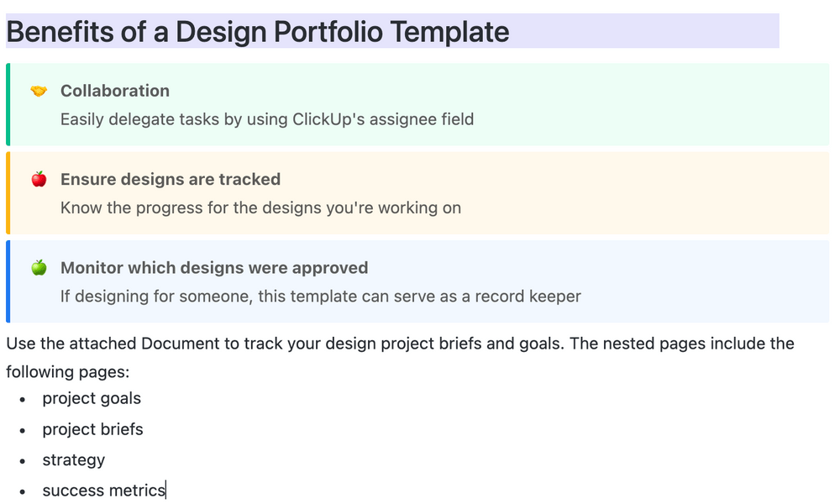
Task: Click the ClickUp's assignee field description text
Action: pos(267,119)
